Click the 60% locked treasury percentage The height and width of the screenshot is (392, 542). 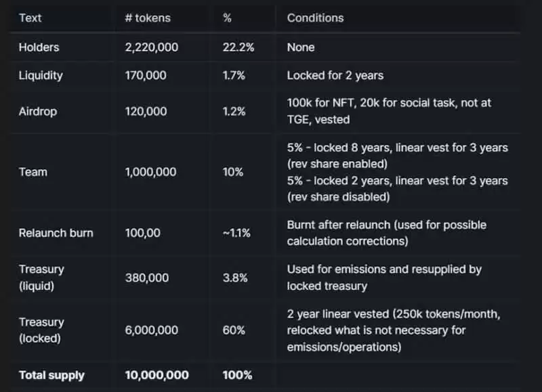tap(232, 330)
